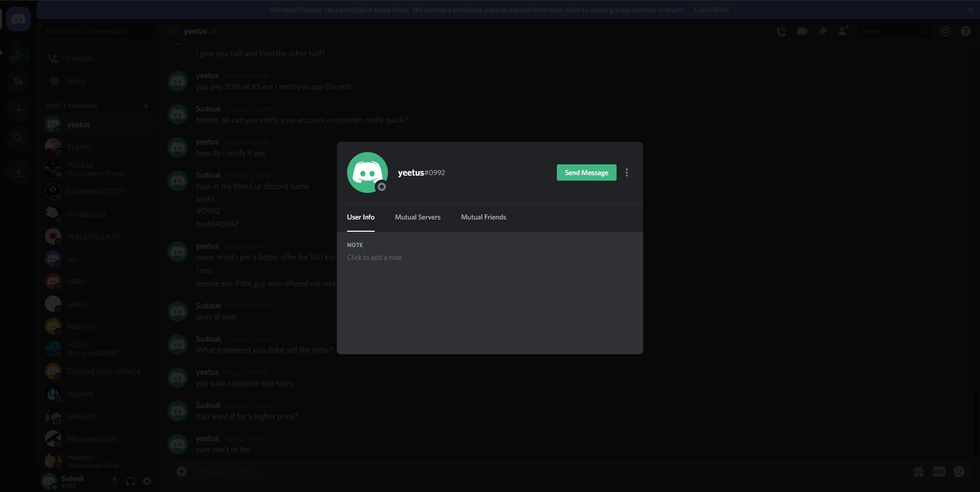Click the Search field in the header
The width and height of the screenshot is (980, 492).
point(894,31)
